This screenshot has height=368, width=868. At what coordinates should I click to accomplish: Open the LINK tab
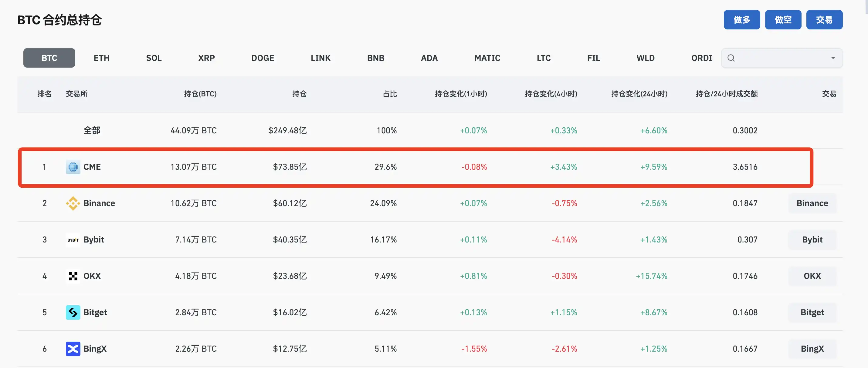coord(320,58)
